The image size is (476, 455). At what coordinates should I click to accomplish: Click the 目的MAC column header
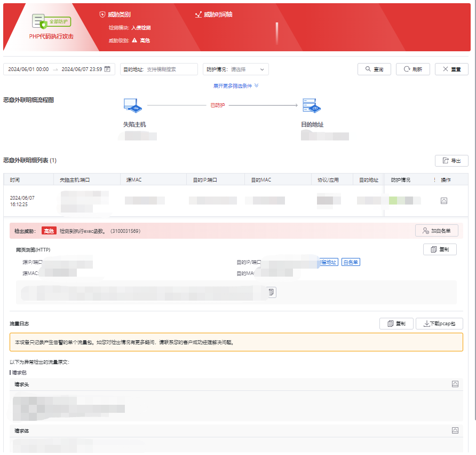coord(261,180)
